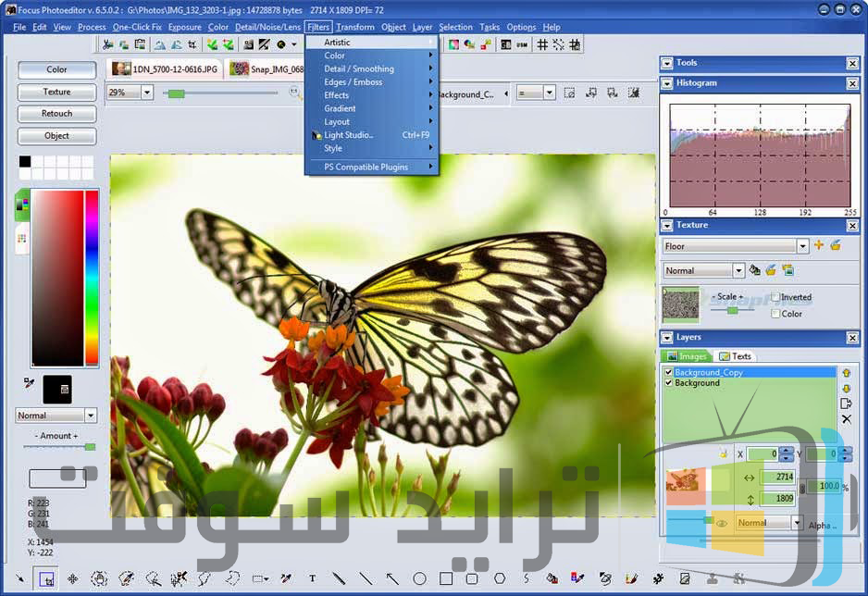Click the Object button in left panel
The image size is (868, 596).
click(x=57, y=135)
